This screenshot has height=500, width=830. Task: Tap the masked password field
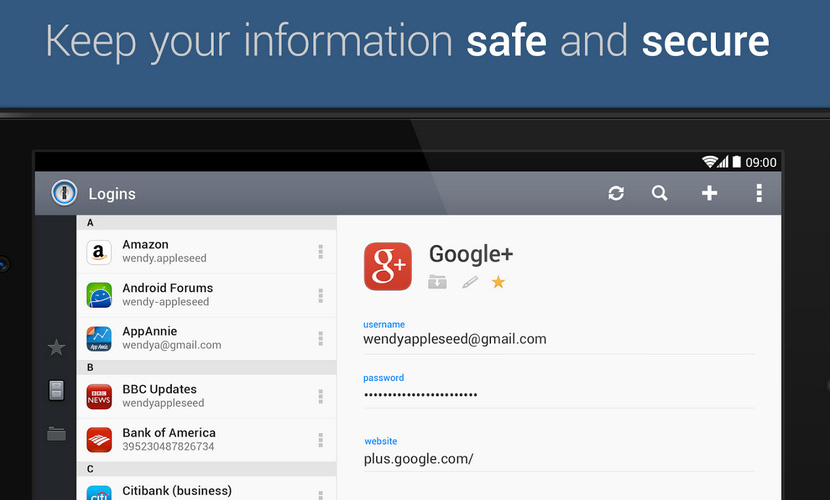tap(559, 394)
